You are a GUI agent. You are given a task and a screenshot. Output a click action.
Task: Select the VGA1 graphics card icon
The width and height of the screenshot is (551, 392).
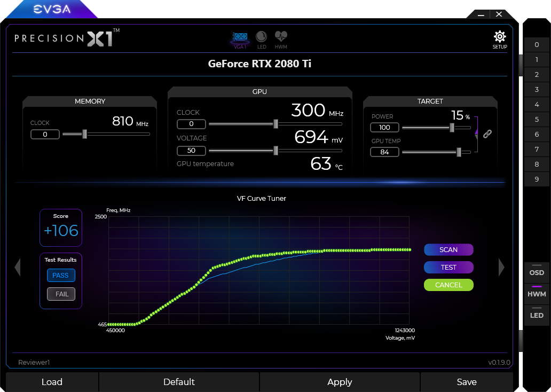240,38
